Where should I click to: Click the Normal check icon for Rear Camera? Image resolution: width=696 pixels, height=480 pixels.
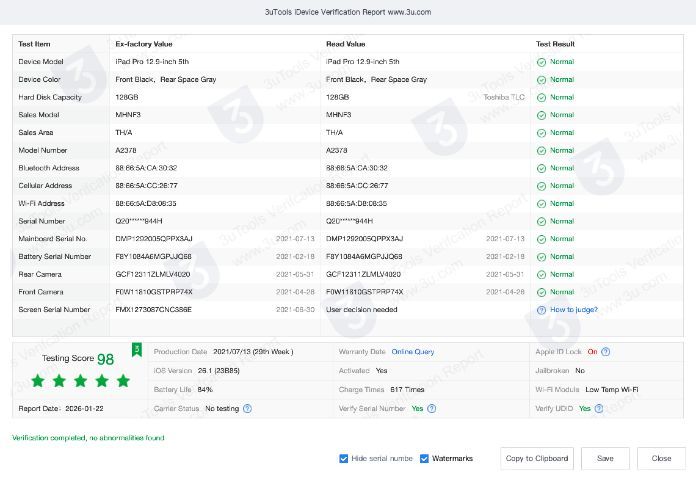pyautogui.click(x=541, y=275)
